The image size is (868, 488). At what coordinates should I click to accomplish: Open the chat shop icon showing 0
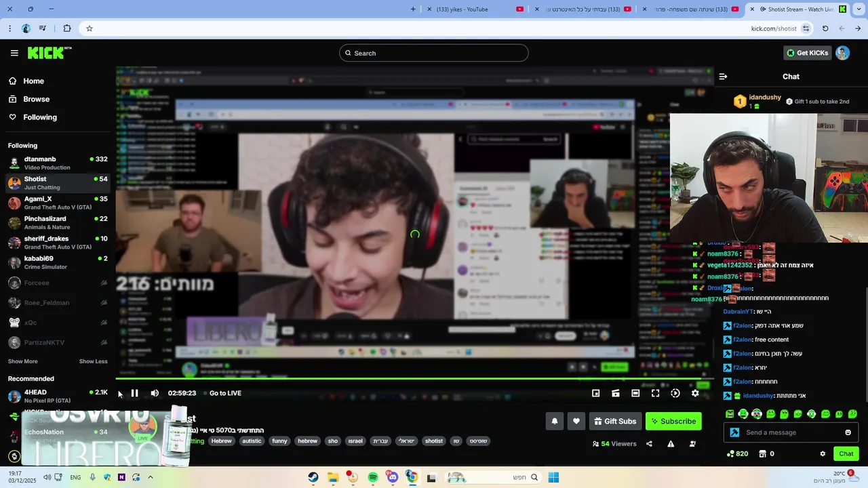coord(766,453)
